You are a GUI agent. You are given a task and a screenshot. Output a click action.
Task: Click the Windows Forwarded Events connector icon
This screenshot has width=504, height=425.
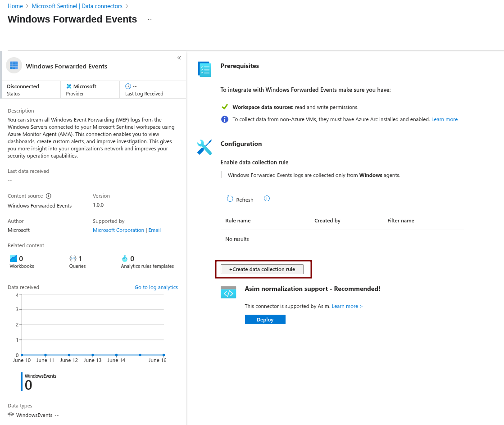click(x=14, y=66)
